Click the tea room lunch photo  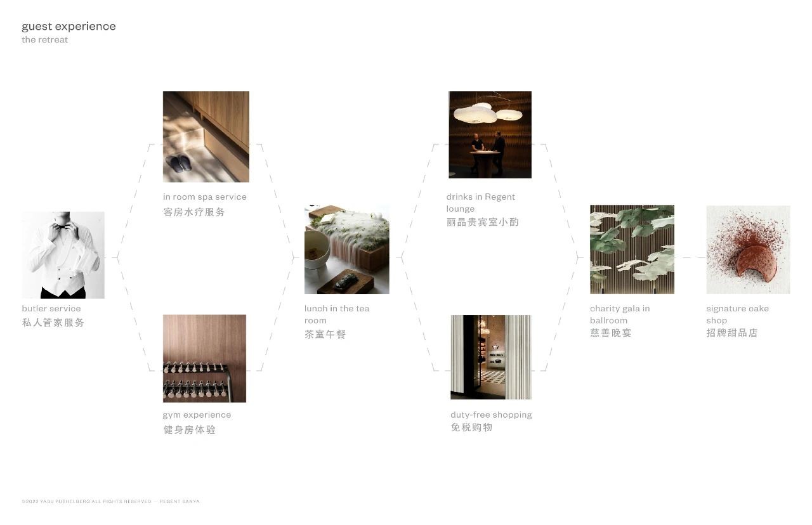(346, 249)
